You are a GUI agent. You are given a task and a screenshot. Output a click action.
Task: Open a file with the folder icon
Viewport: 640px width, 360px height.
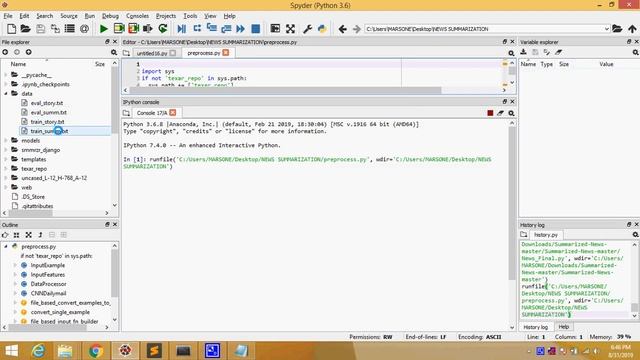tap(26, 29)
